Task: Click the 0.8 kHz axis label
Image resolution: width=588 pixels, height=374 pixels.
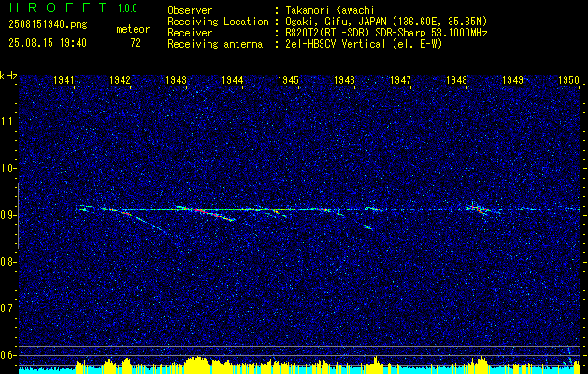Action: point(7,262)
